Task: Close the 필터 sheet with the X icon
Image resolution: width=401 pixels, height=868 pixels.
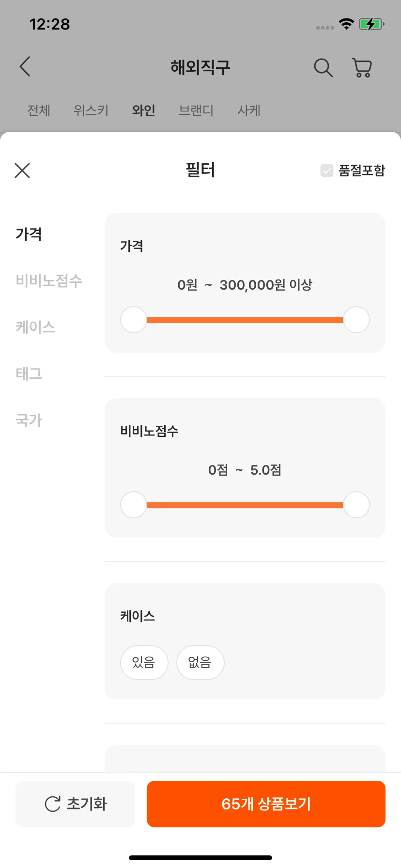Action: pyautogui.click(x=22, y=170)
